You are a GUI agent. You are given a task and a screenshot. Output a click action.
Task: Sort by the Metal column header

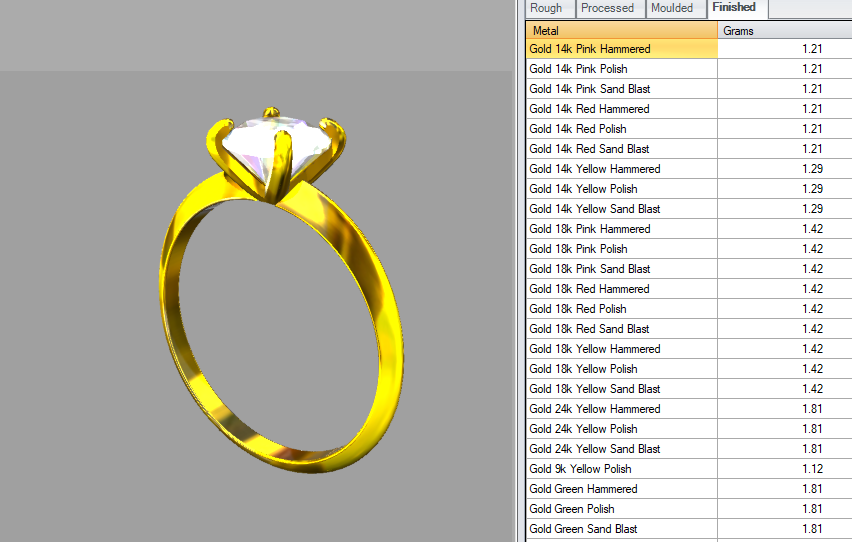[x=621, y=31]
